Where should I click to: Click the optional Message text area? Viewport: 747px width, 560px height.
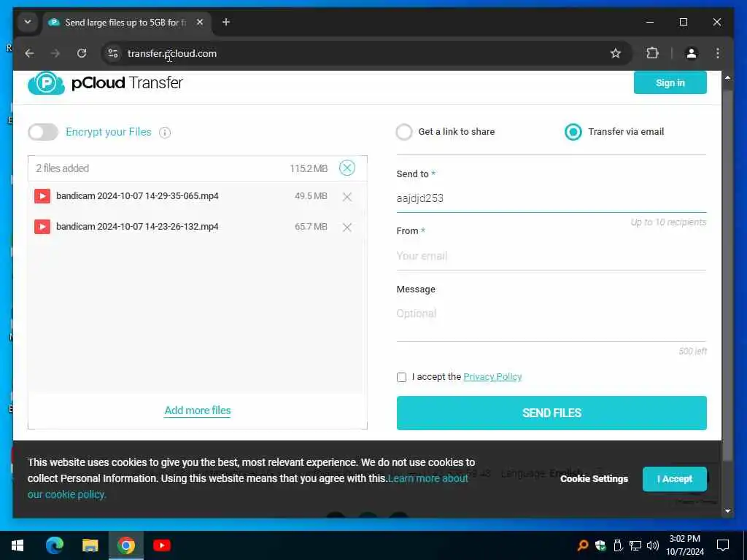point(551,321)
